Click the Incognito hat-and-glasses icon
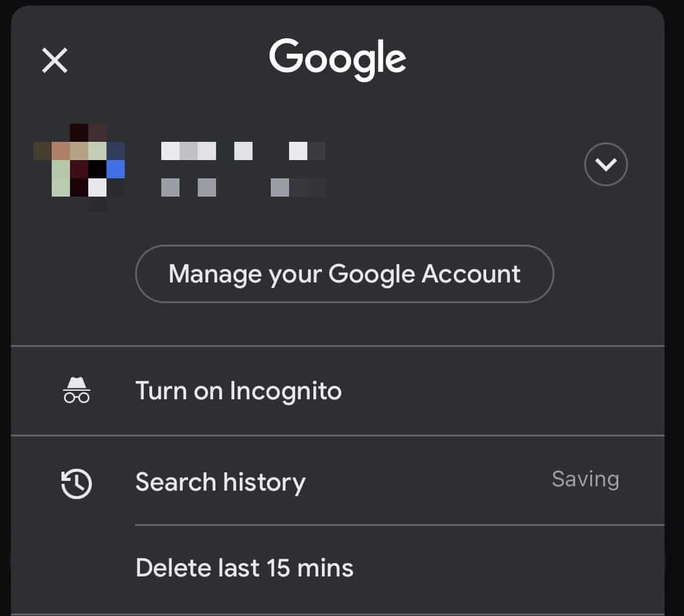Viewport: 684px width, 616px height. 77,390
